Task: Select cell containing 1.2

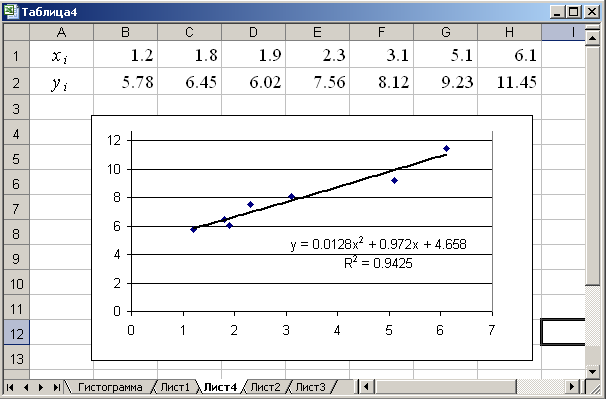Action: tap(125, 55)
